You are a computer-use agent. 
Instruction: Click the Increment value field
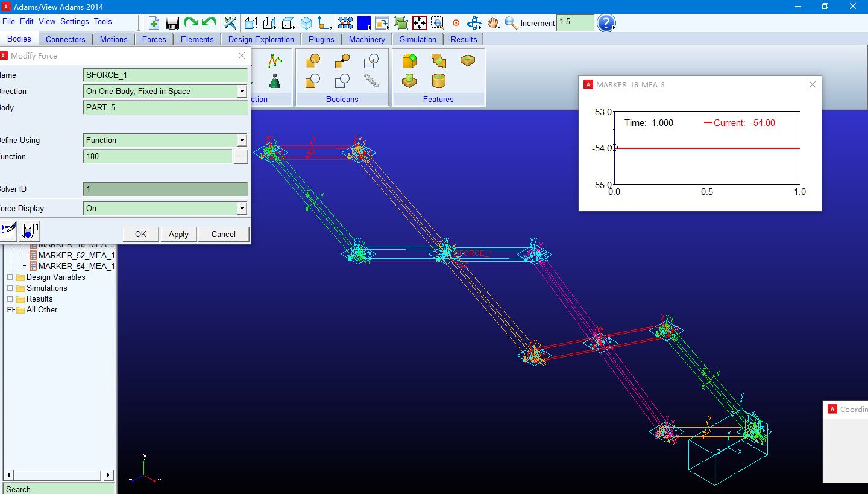click(x=576, y=22)
